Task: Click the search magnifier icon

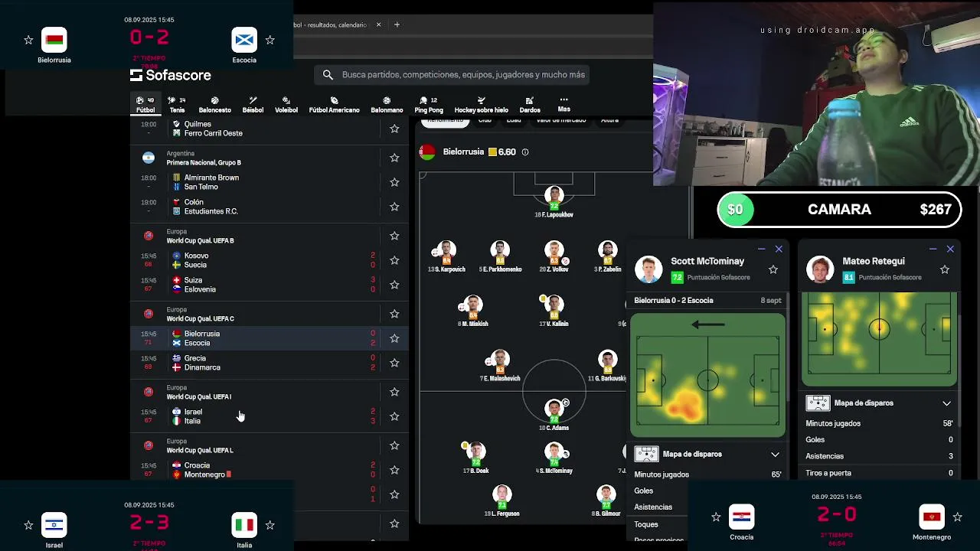Action: 328,75
